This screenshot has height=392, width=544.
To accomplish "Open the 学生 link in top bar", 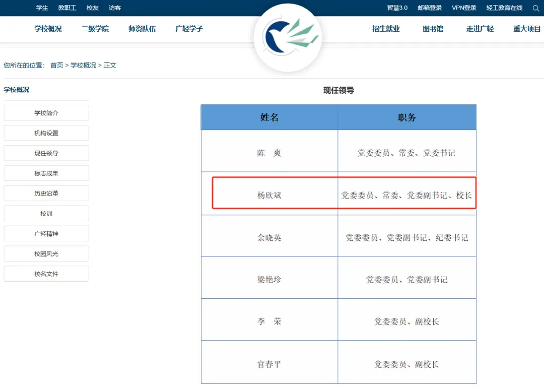I will point(42,8).
